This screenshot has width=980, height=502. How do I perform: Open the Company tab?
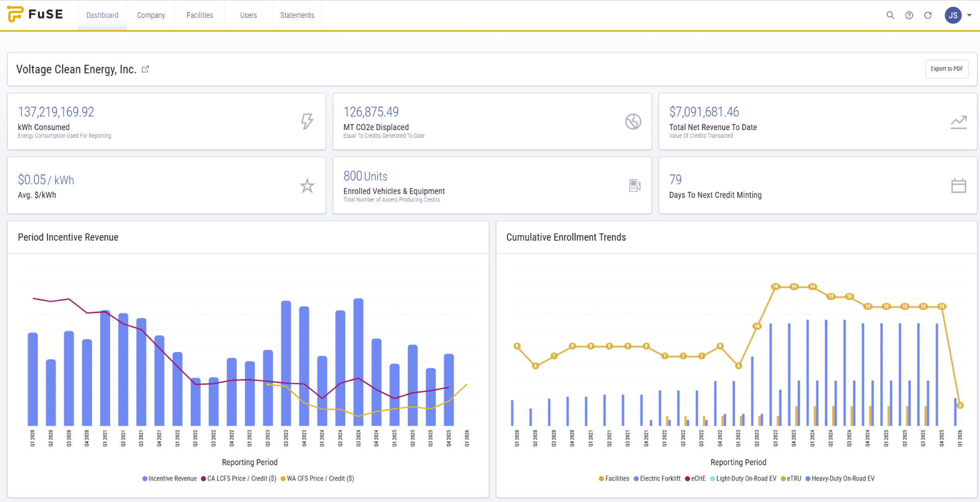tap(151, 15)
